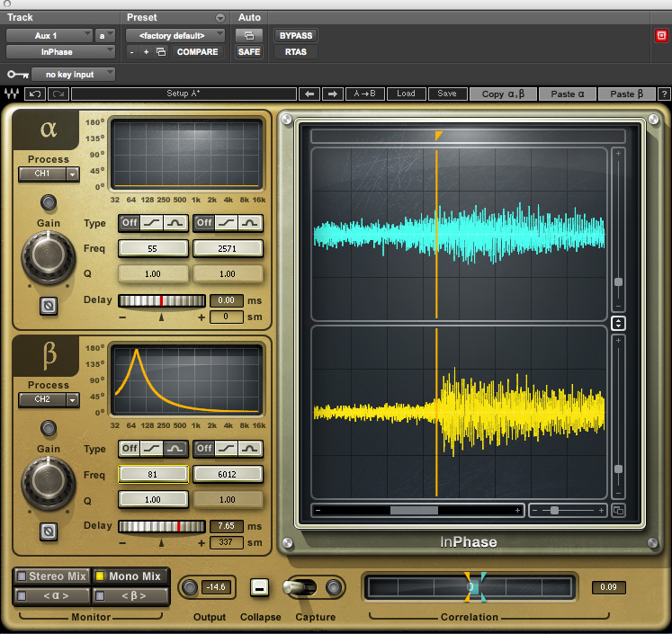Select bell filter type for alpha band 1
This screenshot has height=634, width=672.
[175, 223]
